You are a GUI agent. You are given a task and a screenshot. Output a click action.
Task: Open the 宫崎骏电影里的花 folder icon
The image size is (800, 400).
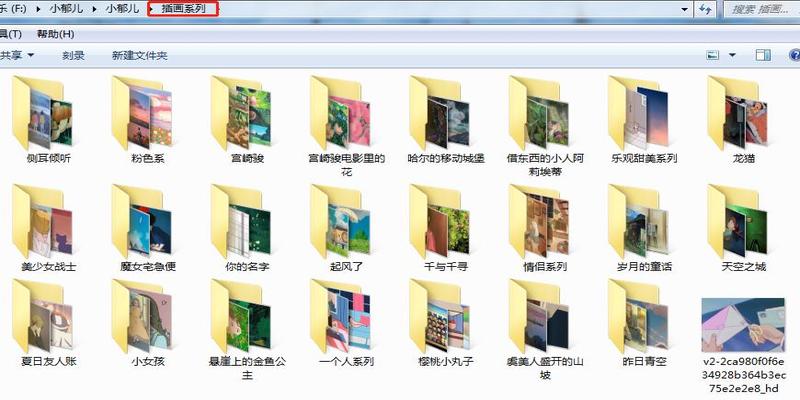click(x=340, y=113)
